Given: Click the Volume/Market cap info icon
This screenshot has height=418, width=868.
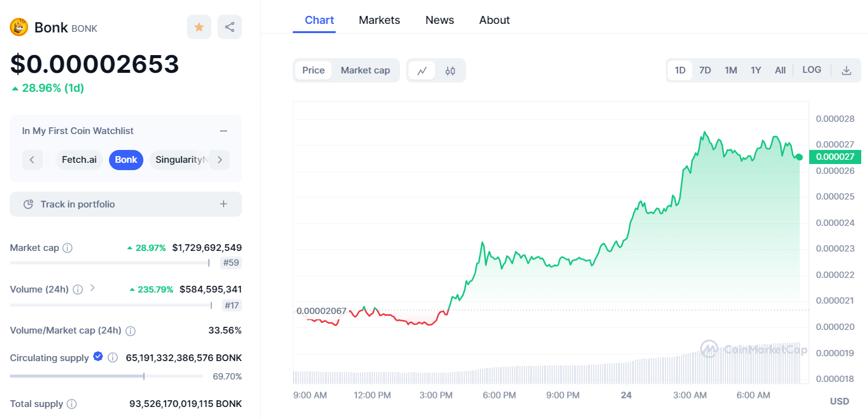Looking at the screenshot, I should point(130,330).
